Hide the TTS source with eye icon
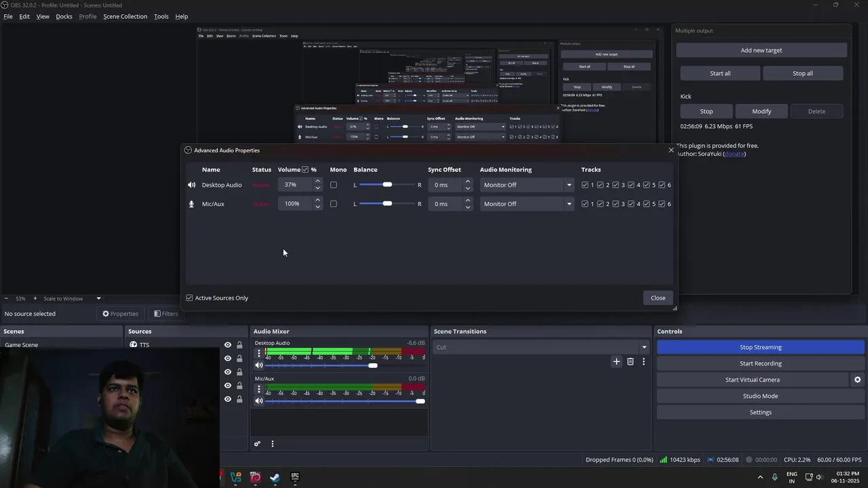 click(x=228, y=345)
